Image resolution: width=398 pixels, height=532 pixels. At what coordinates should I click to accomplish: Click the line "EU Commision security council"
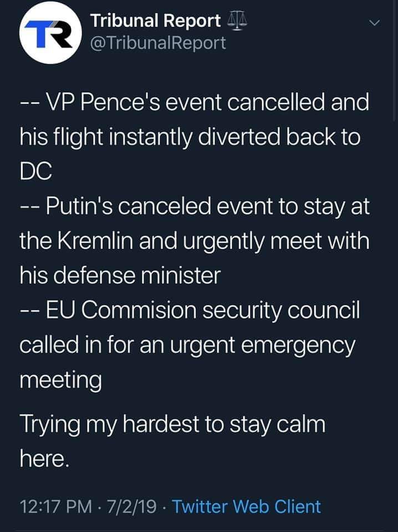tap(190, 311)
